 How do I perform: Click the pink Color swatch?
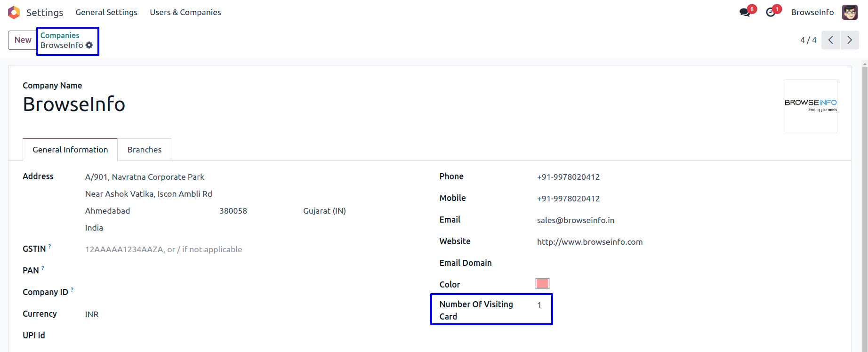tap(542, 283)
